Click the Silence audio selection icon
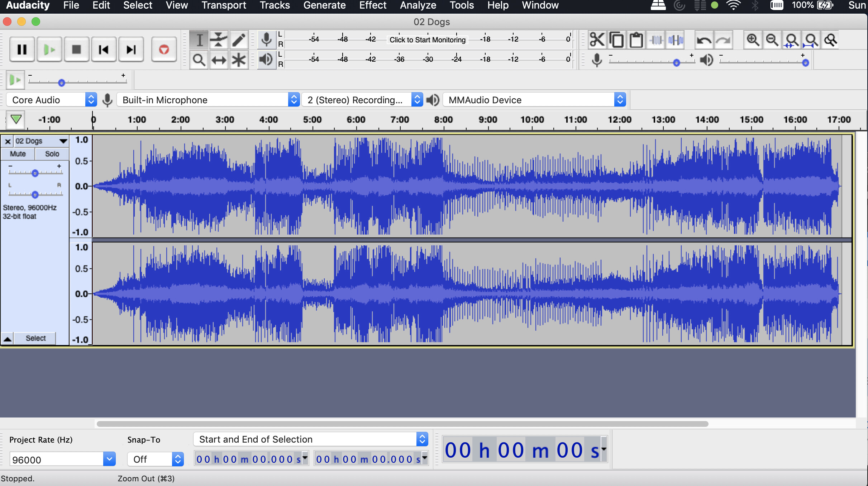The image size is (868, 486). pyautogui.click(x=676, y=40)
